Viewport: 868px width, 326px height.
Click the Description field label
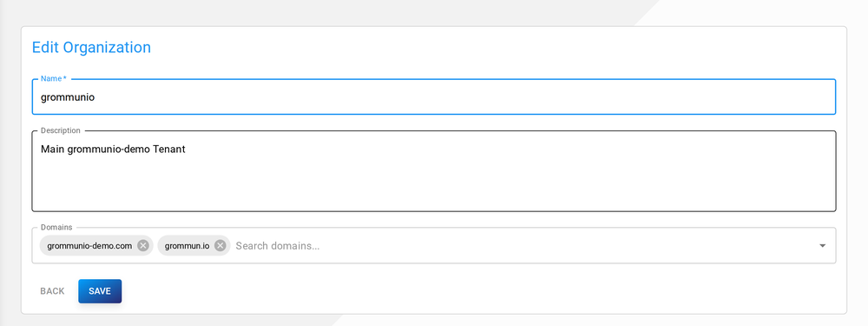click(61, 131)
